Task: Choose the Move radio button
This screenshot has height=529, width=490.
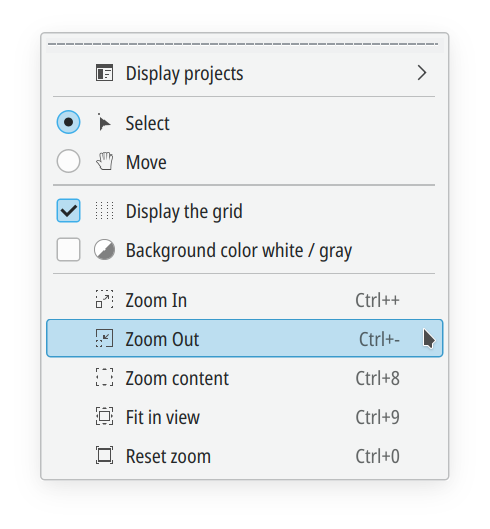Action: point(69,161)
